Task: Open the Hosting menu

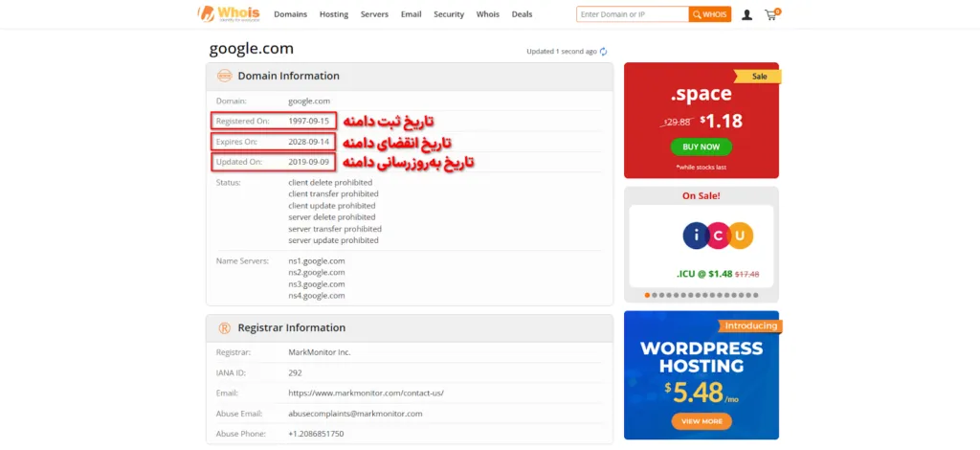Action: tap(334, 14)
